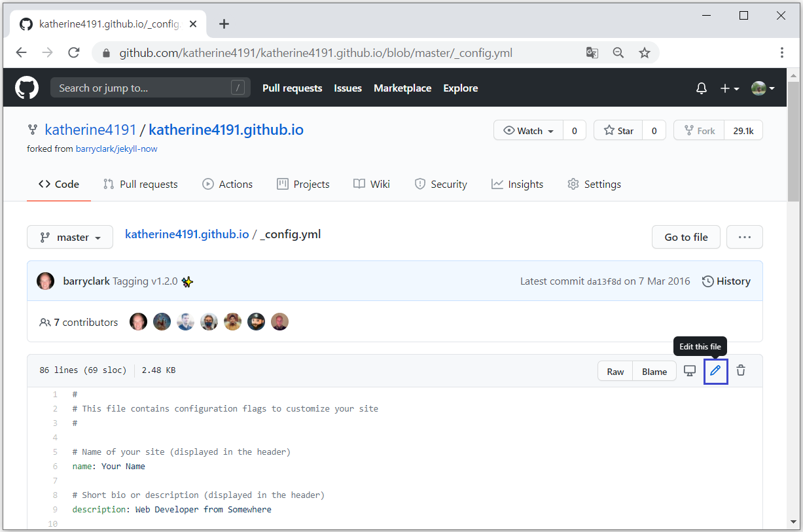Open a new browser tab
The height and width of the screenshot is (532, 803).
pos(224,24)
